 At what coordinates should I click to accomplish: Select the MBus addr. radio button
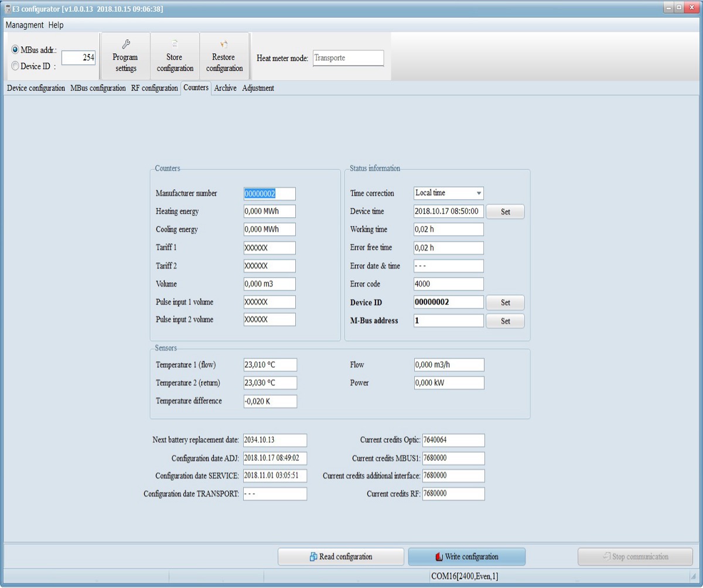point(15,50)
